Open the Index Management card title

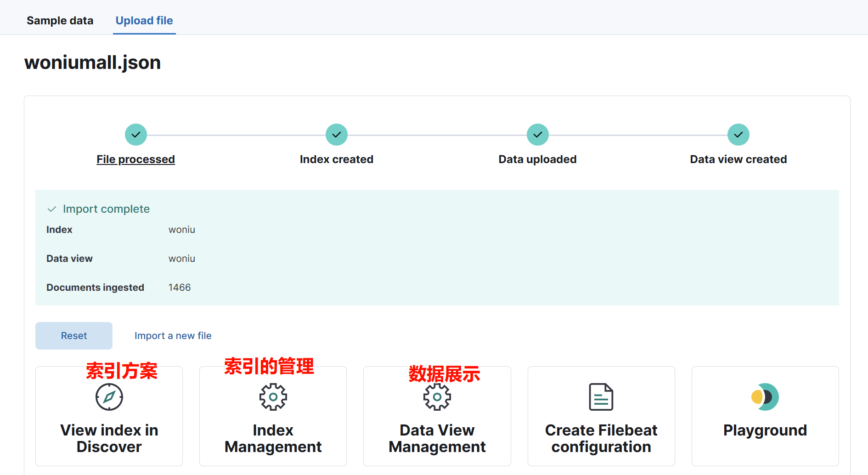pyautogui.click(x=273, y=438)
